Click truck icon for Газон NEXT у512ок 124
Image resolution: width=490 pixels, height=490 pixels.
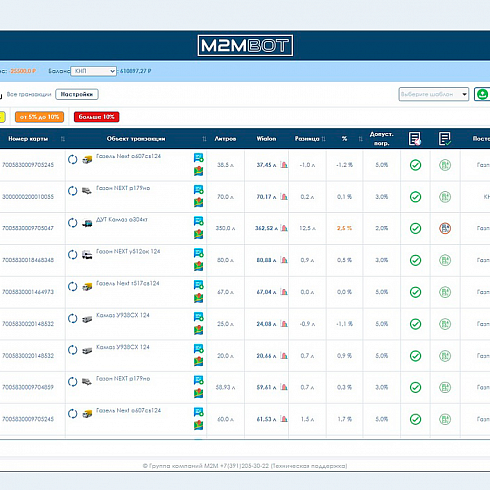click(87, 255)
